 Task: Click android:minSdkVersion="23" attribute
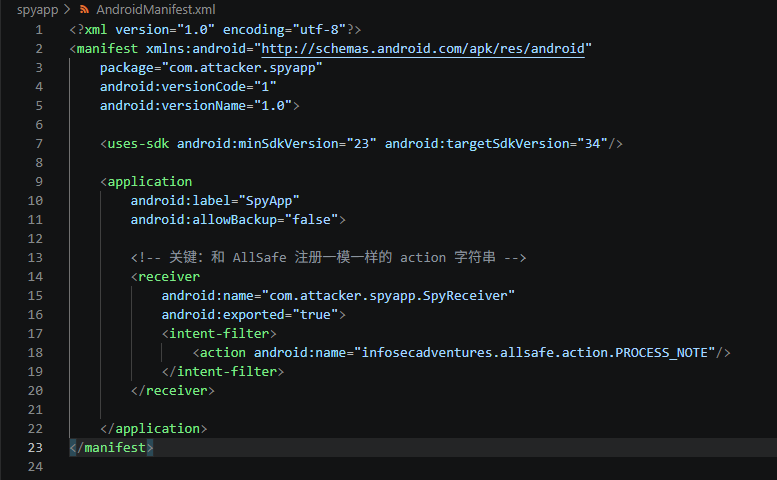tap(277, 144)
